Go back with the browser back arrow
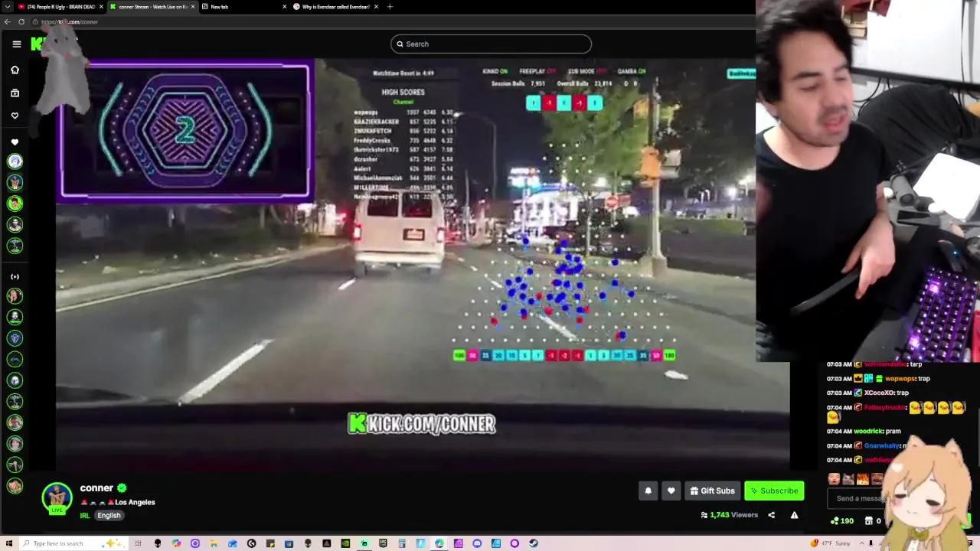This screenshot has width=980, height=551. pos(8,21)
